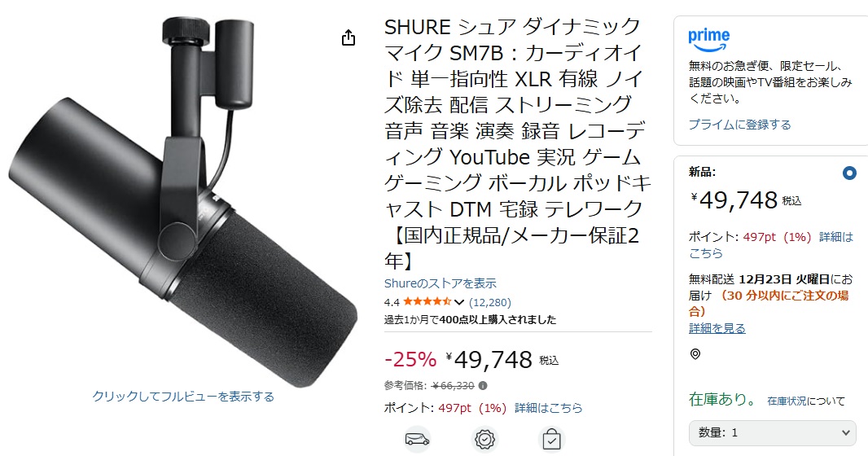Viewport: 868px width, 456px height.
Task: Open 詳細はこちら link beside 497pt points
Action: (549, 408)
